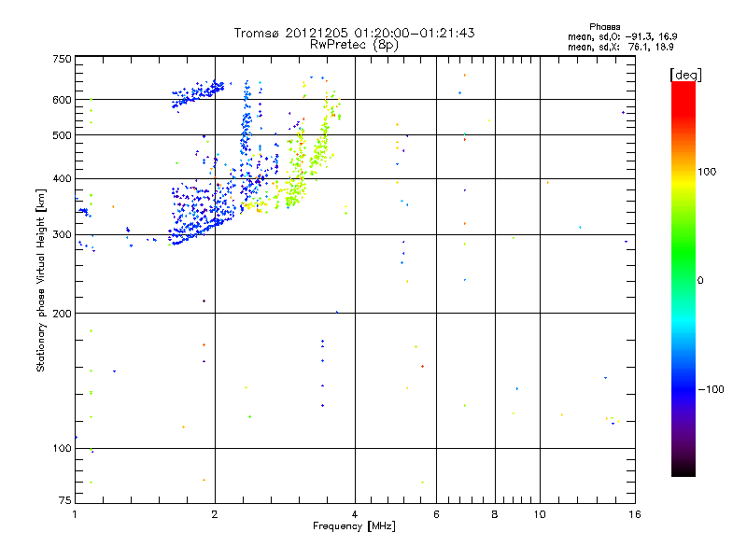This screenshot has height=560, width=747.
Task: Click the 'Stationary phase Virtual Height [km]' axis label
Action: coord(41,280)
